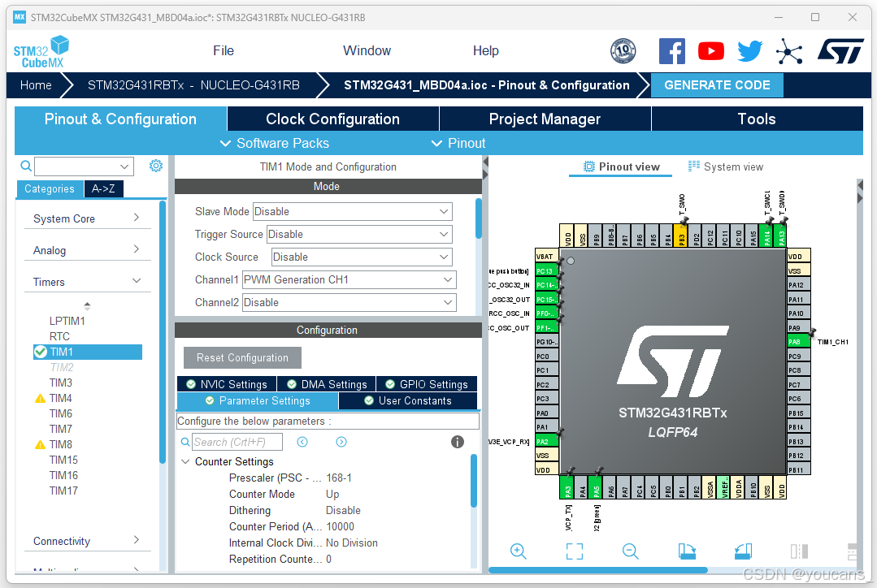
Task: Click the STM32CubeMX logo
Action: 41,52
